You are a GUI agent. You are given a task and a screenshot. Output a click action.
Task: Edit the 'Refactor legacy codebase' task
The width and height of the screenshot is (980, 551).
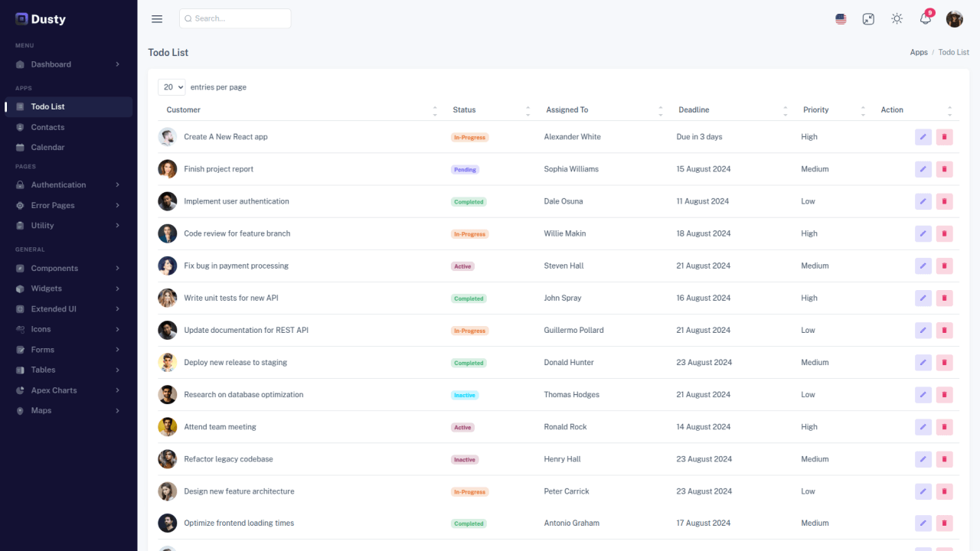tap(923, 458)
